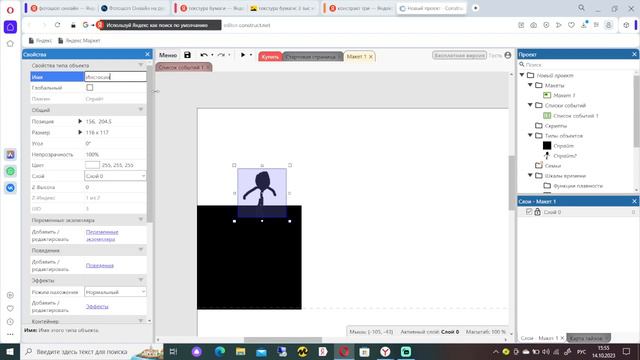640x360 pixels.
Task: Open Aria AI icon in Opera sidebar
Action: tap(10, 154)
